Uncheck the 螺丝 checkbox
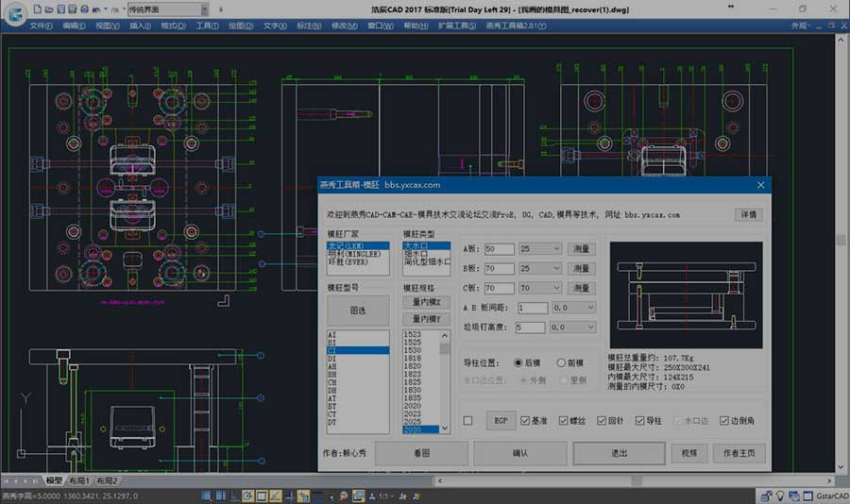Screen dimensions: 850x504 click(564, 421)
